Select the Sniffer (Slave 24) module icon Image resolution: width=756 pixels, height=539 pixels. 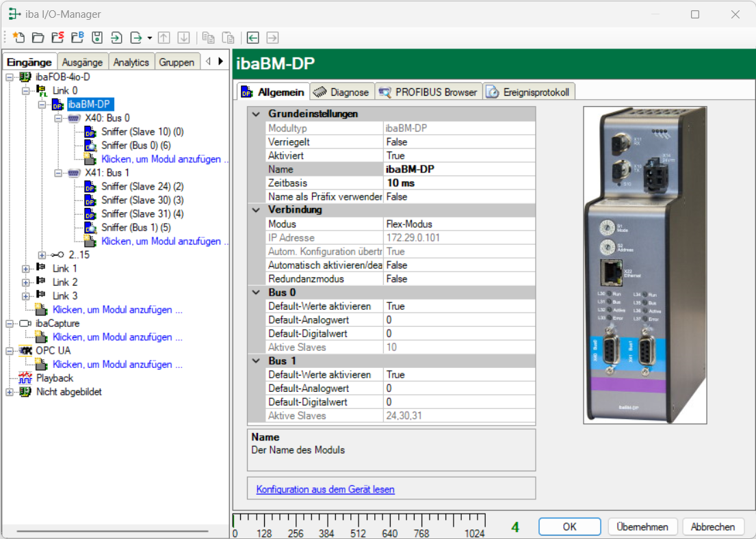tap(90, 186)
